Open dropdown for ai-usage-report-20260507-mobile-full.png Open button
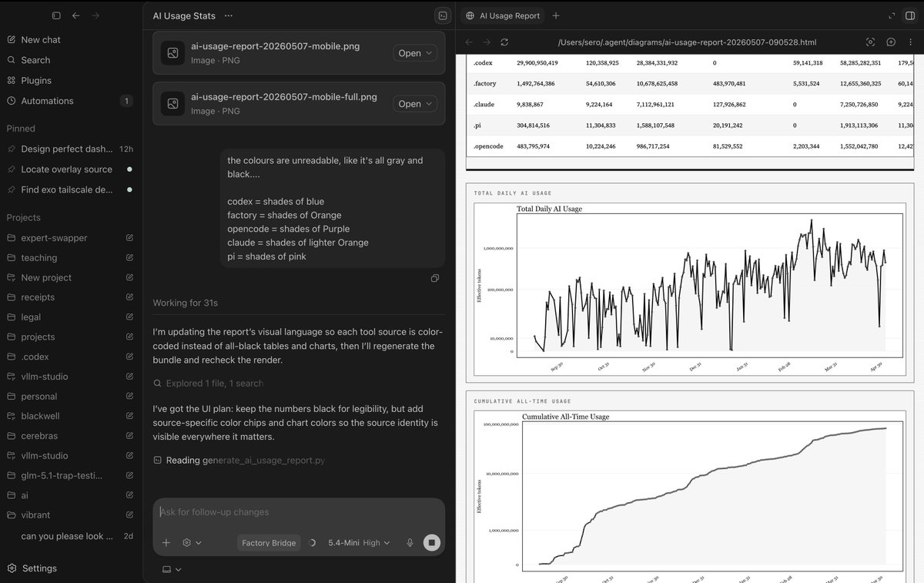The width and height of the screenshot is (924, 583). pos(428,104)
